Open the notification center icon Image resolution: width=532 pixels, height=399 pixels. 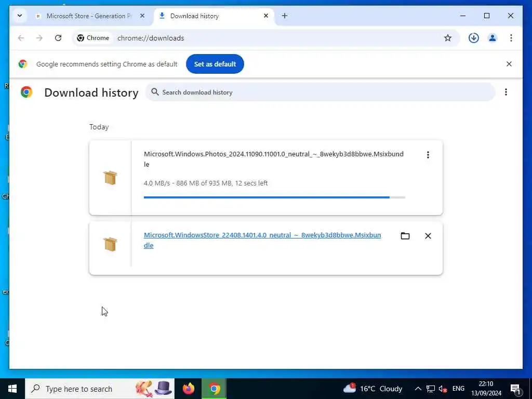[516, 389]
